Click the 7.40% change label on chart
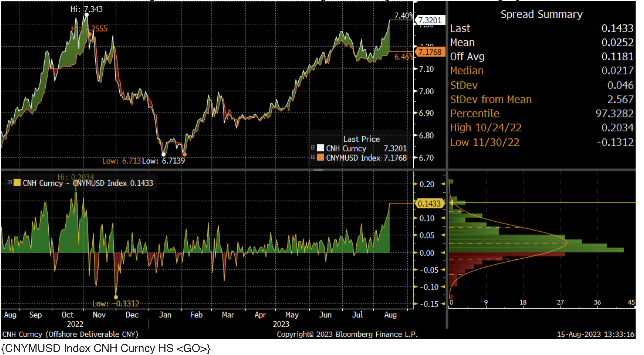 pyautogui.click(x=403, y=16)
